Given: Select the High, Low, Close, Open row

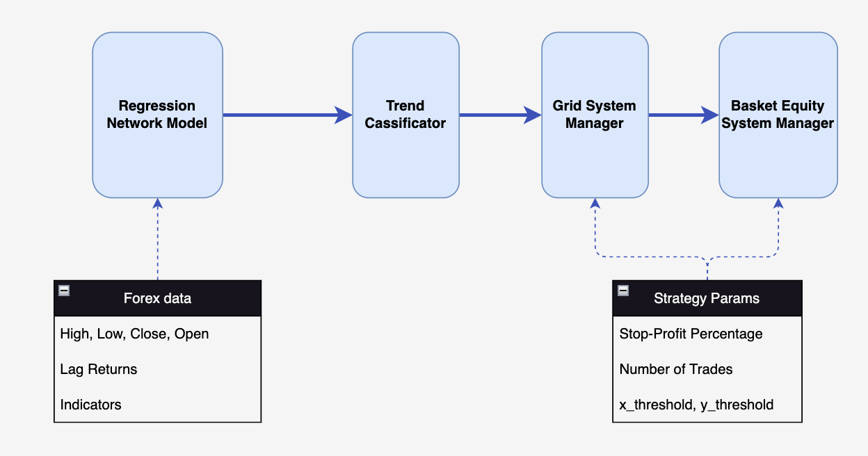Looking at the screenshot, I should pos(158,334).
